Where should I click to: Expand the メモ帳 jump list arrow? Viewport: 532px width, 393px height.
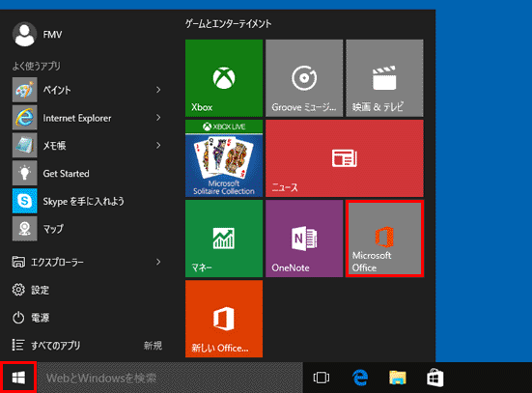(x=158, y=146)
